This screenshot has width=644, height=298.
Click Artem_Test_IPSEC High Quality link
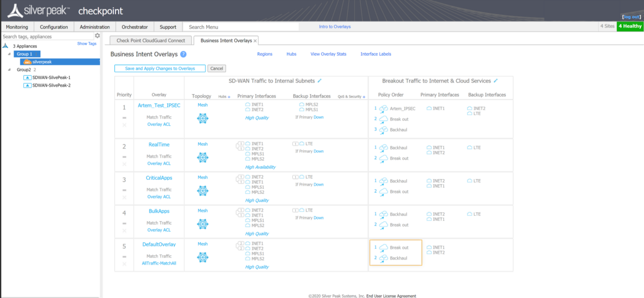(x=257, y=118)
